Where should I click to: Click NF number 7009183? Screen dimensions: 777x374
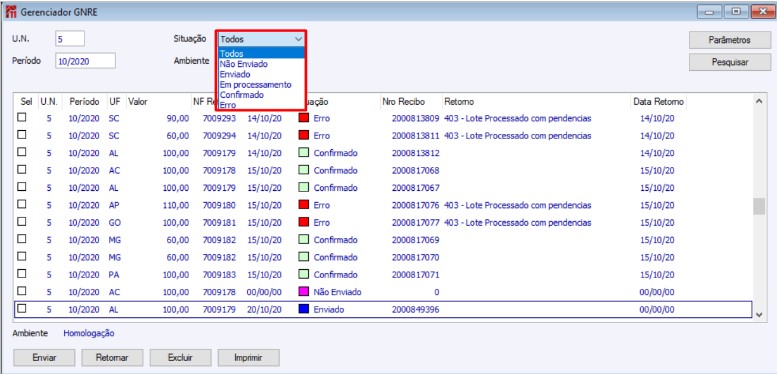click(220, 274)
